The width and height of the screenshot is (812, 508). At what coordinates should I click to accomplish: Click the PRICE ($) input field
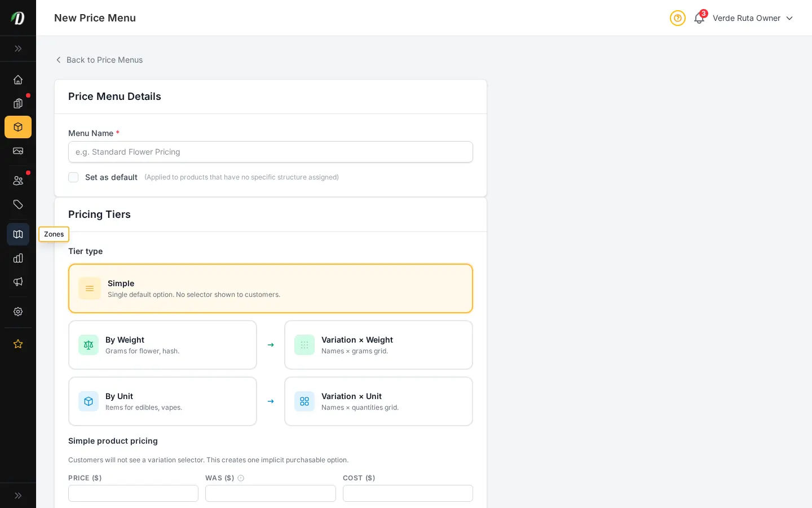coord(133,493)
